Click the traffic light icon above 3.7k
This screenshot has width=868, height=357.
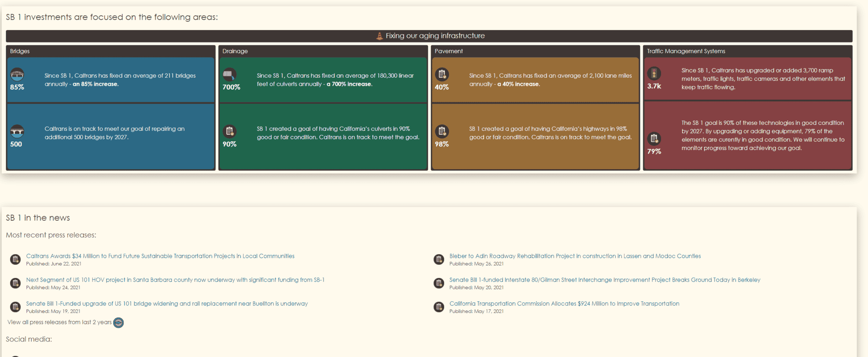coord(654,73)
